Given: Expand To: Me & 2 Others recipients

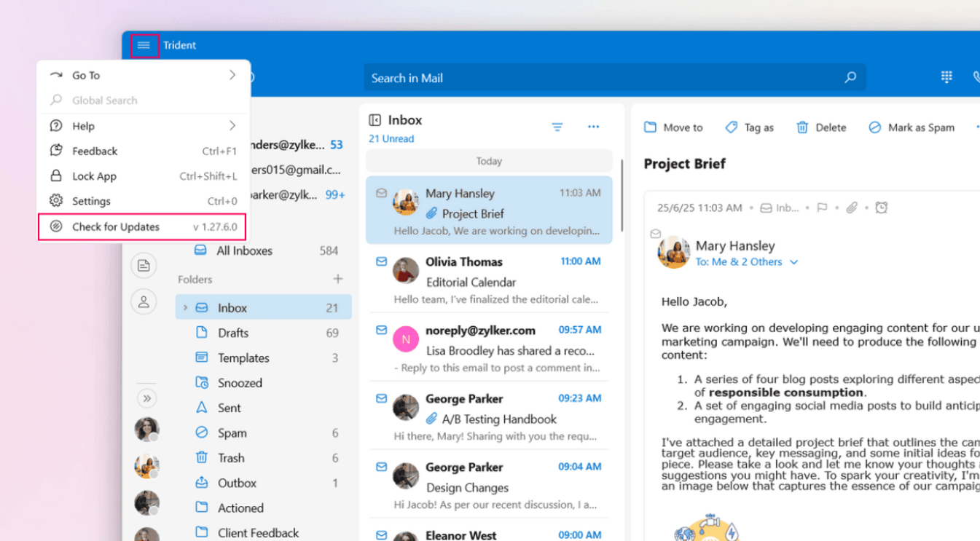Looking at the screenshot, I should coord(747,262).
